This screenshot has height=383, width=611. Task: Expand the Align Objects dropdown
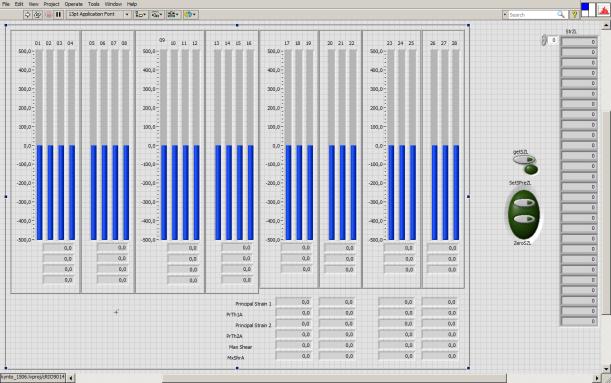[x=141, y=15]
